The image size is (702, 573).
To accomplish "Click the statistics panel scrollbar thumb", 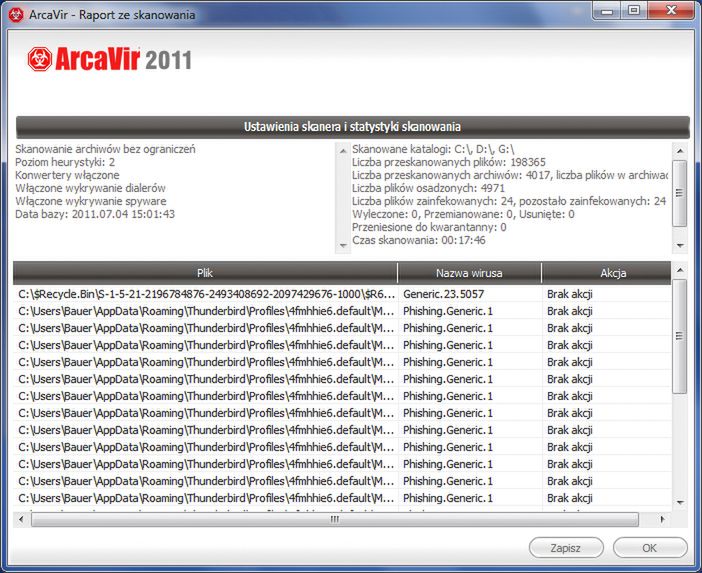I will (x=680, y=193).
